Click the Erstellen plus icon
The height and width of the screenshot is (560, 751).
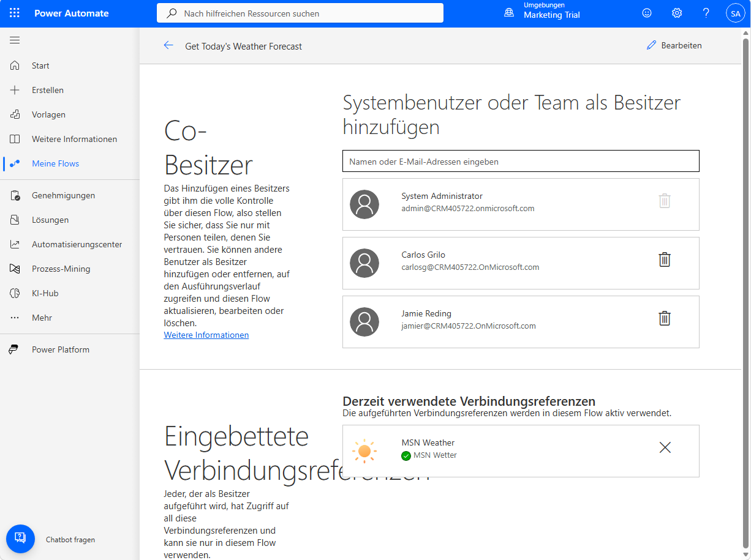(x=15, y=90)
